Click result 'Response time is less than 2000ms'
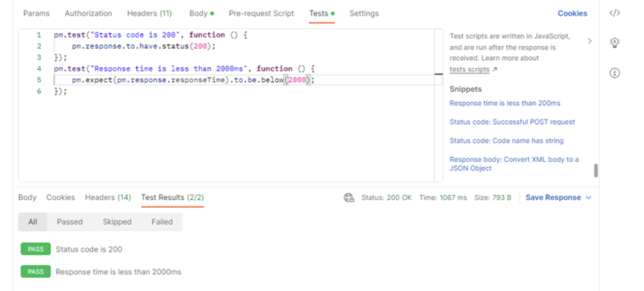This screenshot has width=644, height=291. (x=118, y=272)
